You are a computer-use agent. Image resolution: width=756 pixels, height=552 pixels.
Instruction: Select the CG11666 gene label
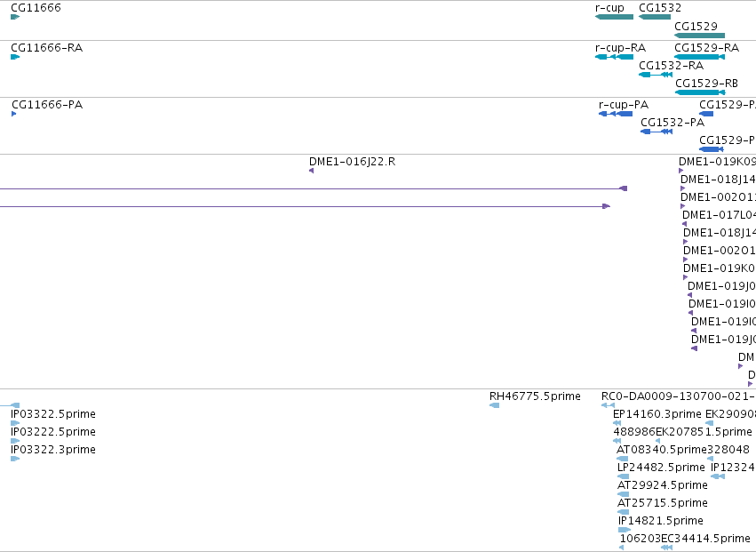click(36, 8)
